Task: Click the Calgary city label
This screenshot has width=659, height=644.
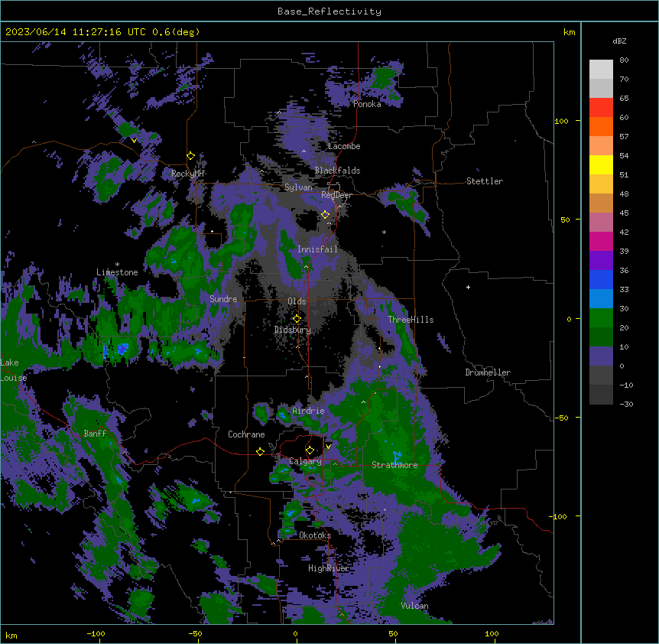Action: click(305, 461)
